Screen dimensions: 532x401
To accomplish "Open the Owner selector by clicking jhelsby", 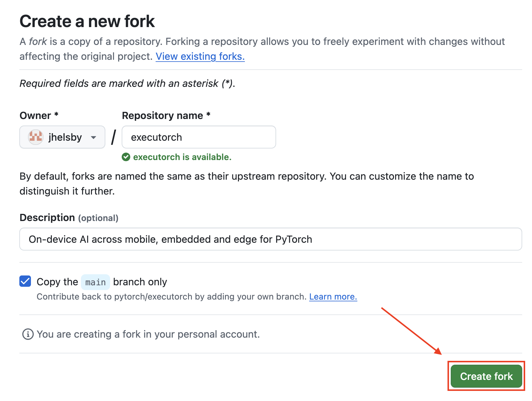I will (65, 137).
